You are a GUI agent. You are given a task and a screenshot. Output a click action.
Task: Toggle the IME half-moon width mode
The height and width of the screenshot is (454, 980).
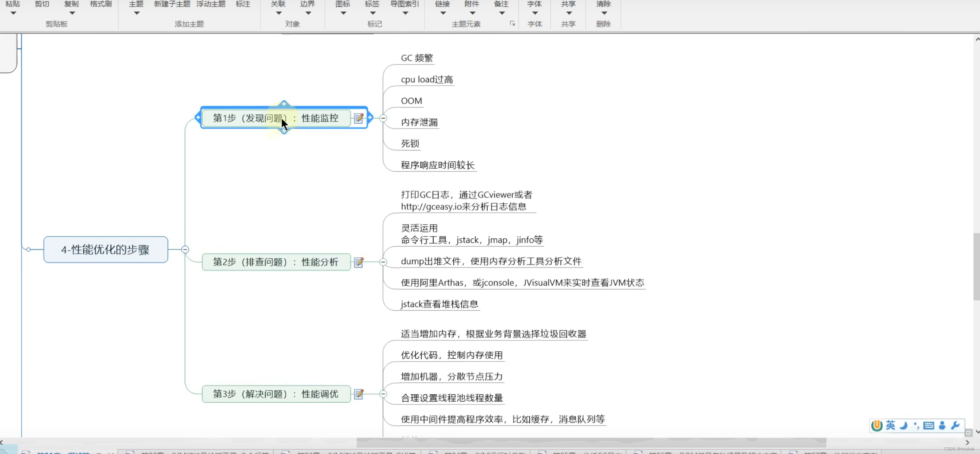coord(904,425)
